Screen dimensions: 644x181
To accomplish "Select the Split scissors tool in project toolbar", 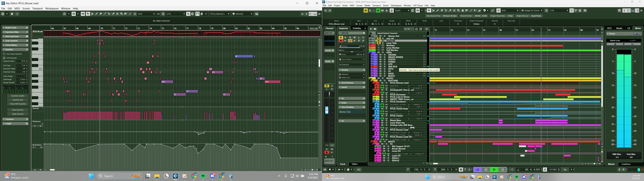I will click(x=446, y=11).
